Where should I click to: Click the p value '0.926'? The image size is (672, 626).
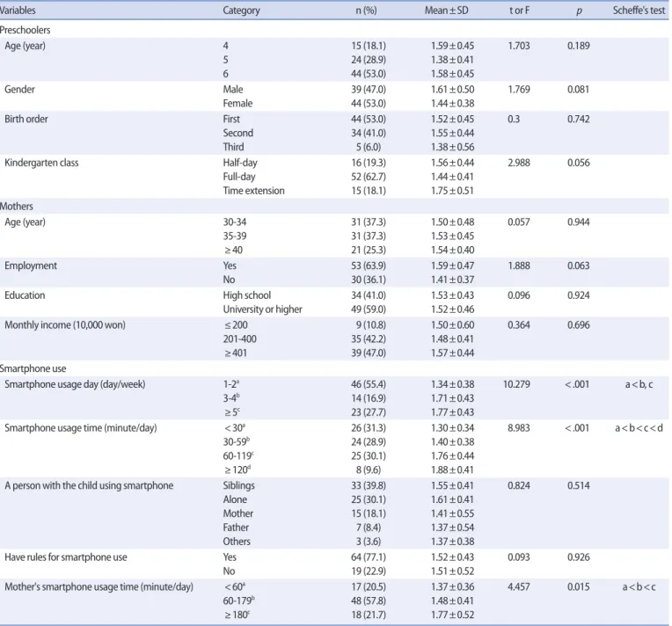point(579,557)
